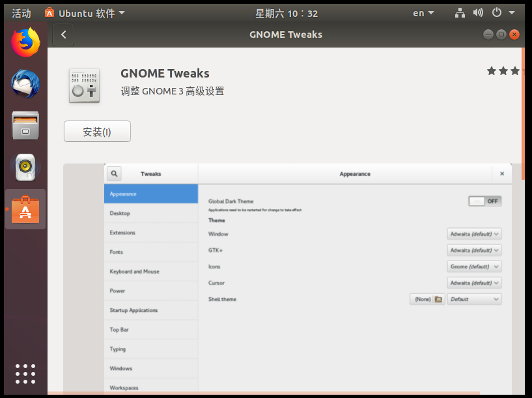The width and height of the screenshot is (532, 398).
Task: Click Ubuntu Software icon in dock
Action: pyautogui.click(x=25, y=209)
